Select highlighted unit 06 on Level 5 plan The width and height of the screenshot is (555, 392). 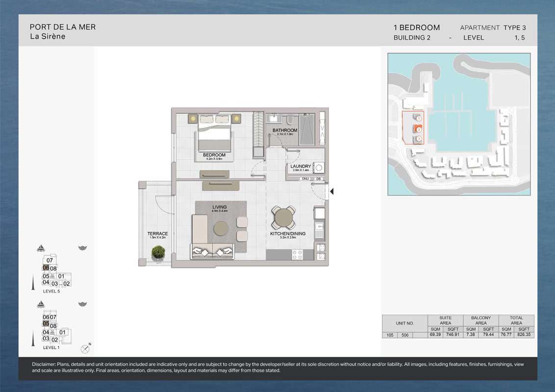click(x=46, y=268)
